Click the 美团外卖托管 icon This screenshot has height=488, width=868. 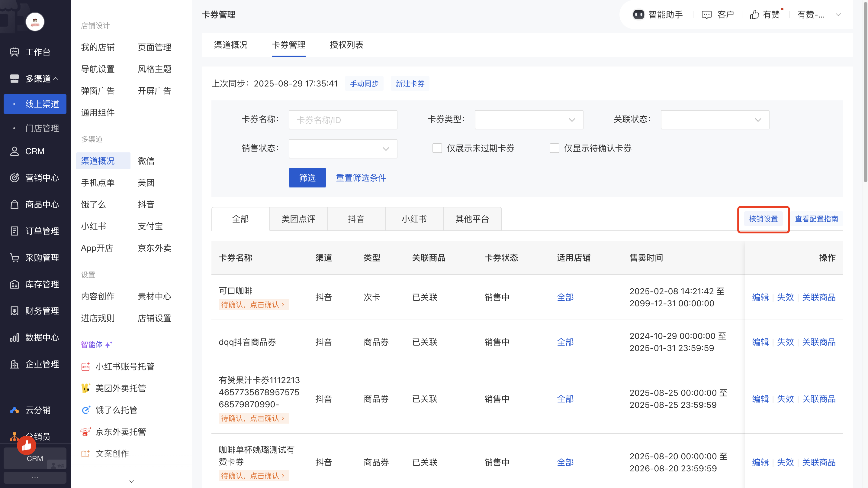tap(85, 388)
